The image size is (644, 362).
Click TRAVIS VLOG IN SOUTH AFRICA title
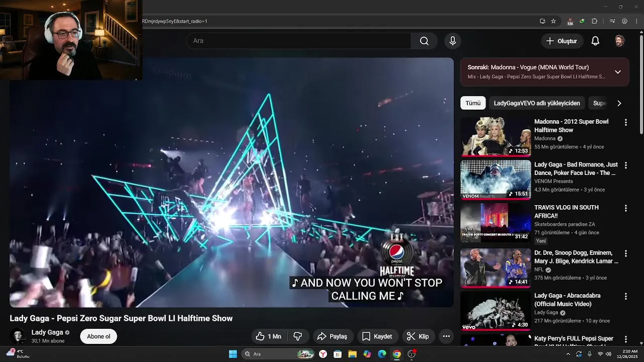point(567,212)
